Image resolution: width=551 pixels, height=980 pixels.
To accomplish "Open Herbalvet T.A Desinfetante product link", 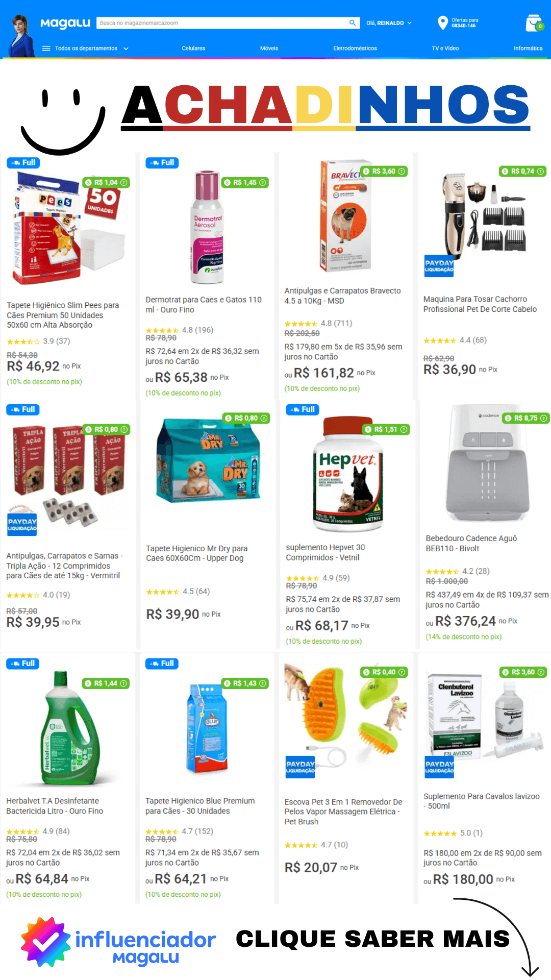I will click(55, 806).
